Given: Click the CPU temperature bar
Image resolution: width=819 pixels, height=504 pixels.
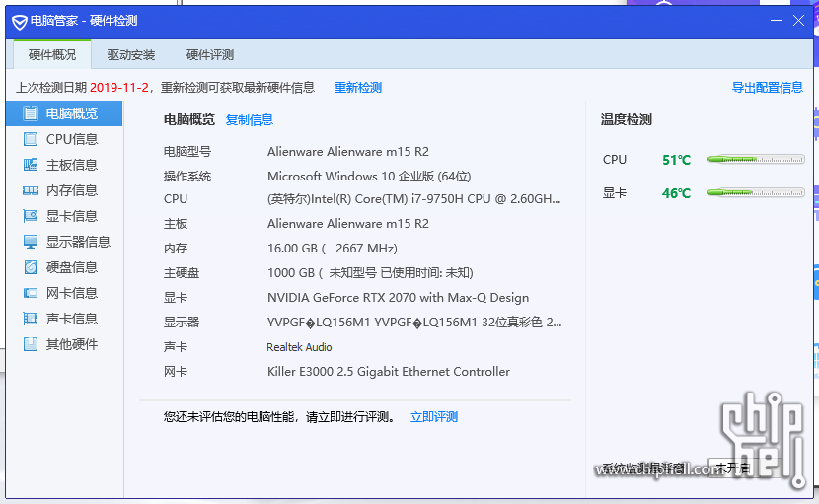Looking at the screenshot, I should [755, 160].
